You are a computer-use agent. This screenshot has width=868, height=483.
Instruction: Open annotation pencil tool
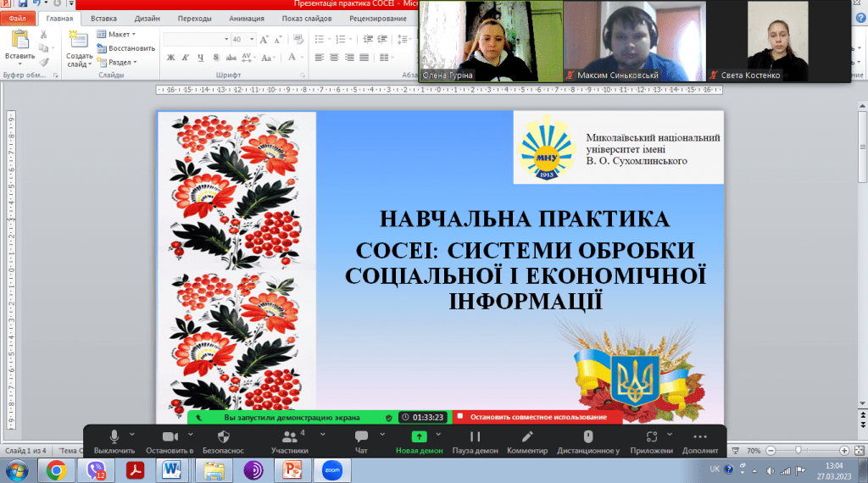coord(527,437)
